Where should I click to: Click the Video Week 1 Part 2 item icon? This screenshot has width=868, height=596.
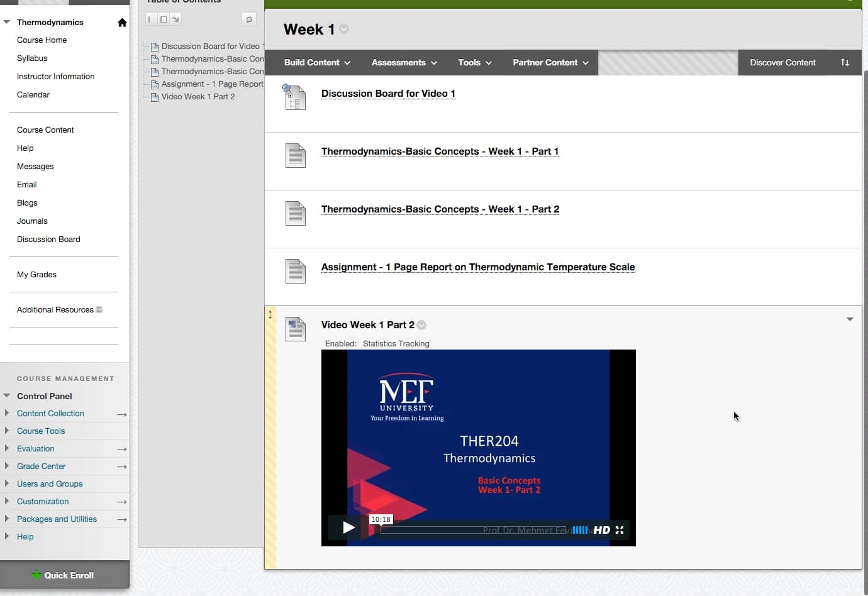[295, 329]
